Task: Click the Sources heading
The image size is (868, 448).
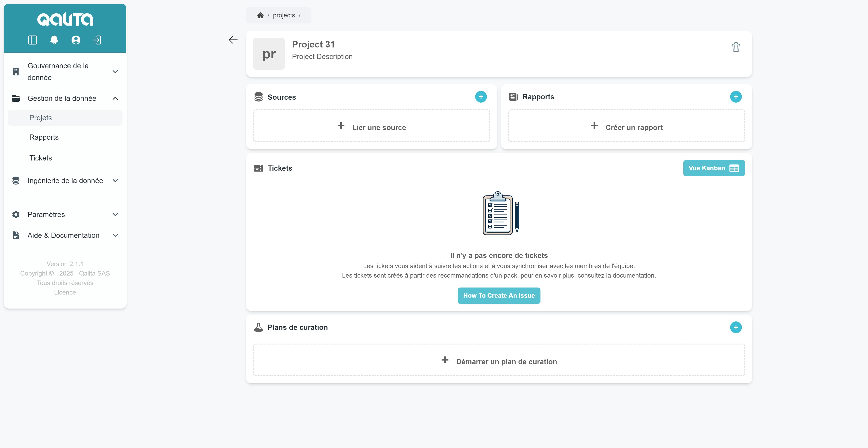Action: [282, 97]
